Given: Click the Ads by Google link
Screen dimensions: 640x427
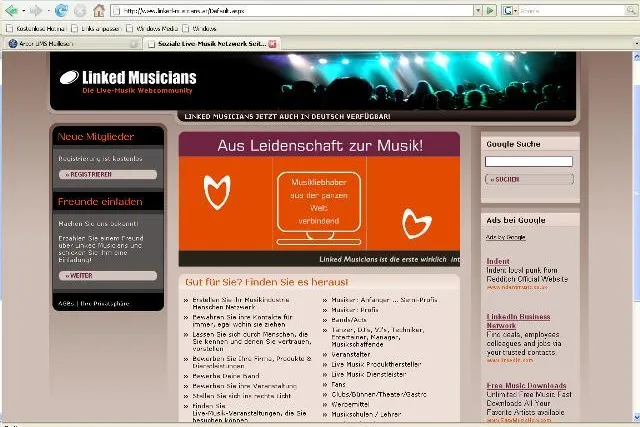Looking at the screenshot, I should coord(505,237).
